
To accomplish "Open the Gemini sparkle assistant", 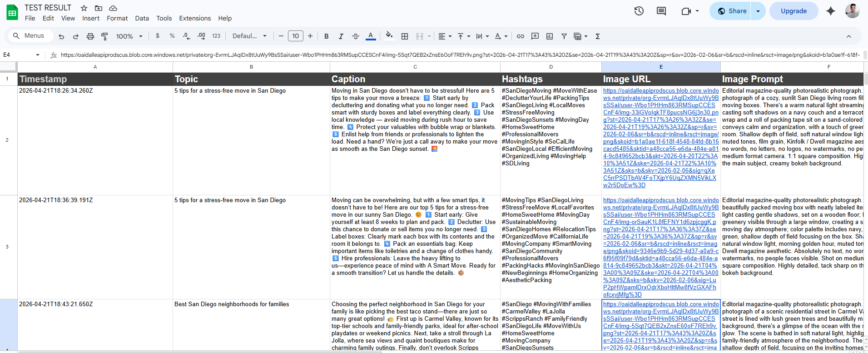I will pyautogui.click(x=831, y=11).
